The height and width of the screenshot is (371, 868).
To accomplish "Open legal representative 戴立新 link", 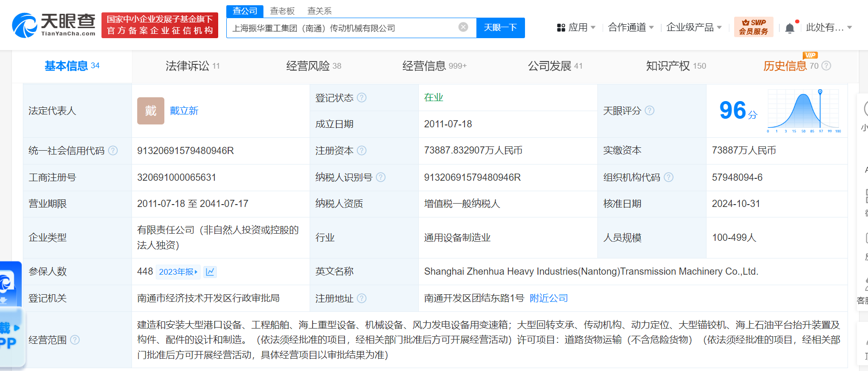I will (x=184, y=111).
